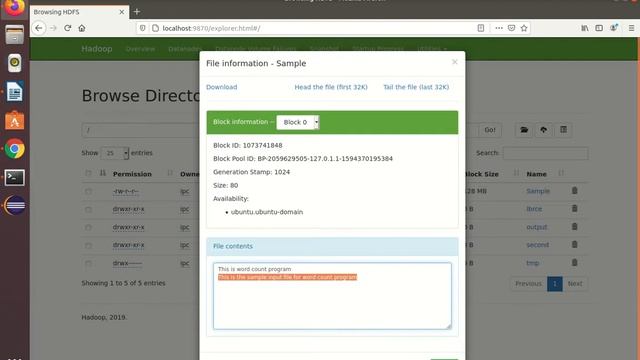
Task: Delete the ibrce entry trash icon
Action: tap(575, 209)
